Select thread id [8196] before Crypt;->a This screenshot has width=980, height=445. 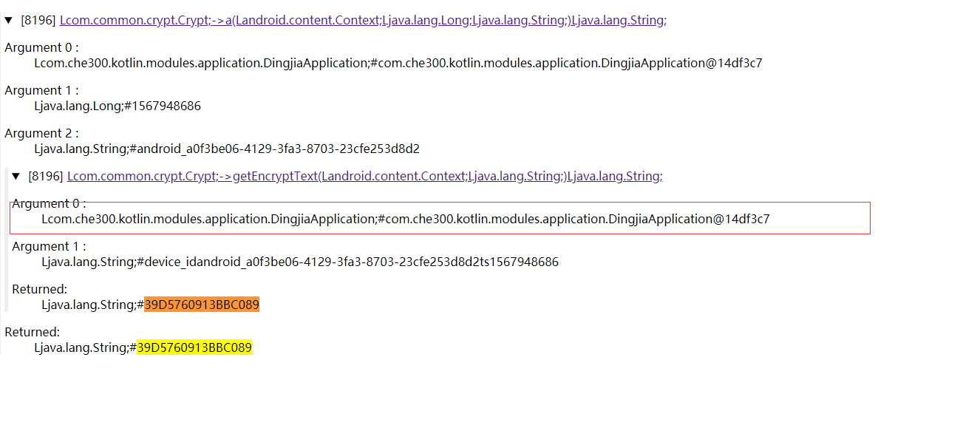pyautogui.click(x=38, y=21)
